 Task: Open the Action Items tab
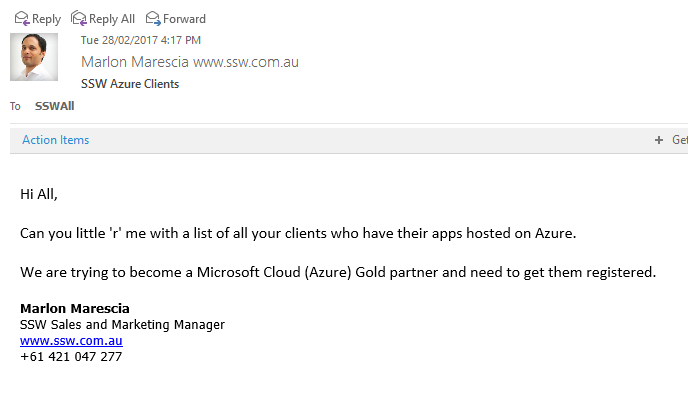point(55,140)
